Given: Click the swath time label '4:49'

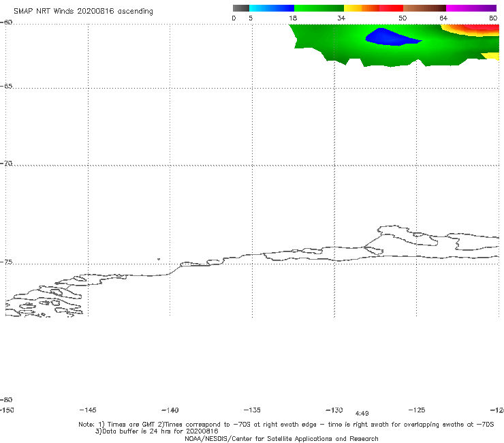Looking at the screenshot, I should coord(362,414).
